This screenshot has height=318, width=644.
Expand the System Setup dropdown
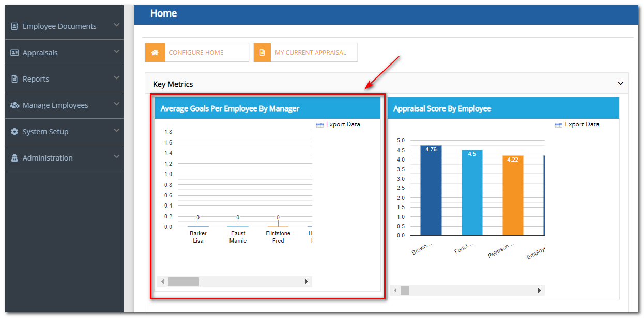coord(117,131)
